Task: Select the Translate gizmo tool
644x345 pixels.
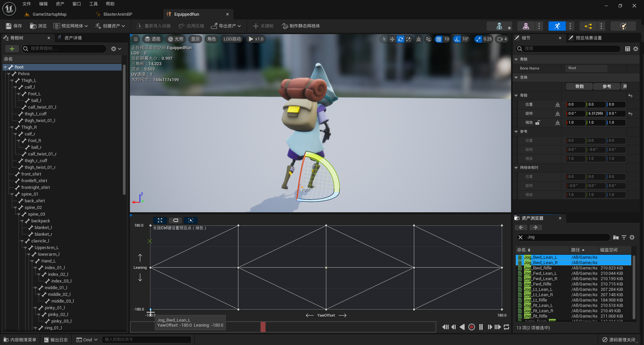Action: 392,39
